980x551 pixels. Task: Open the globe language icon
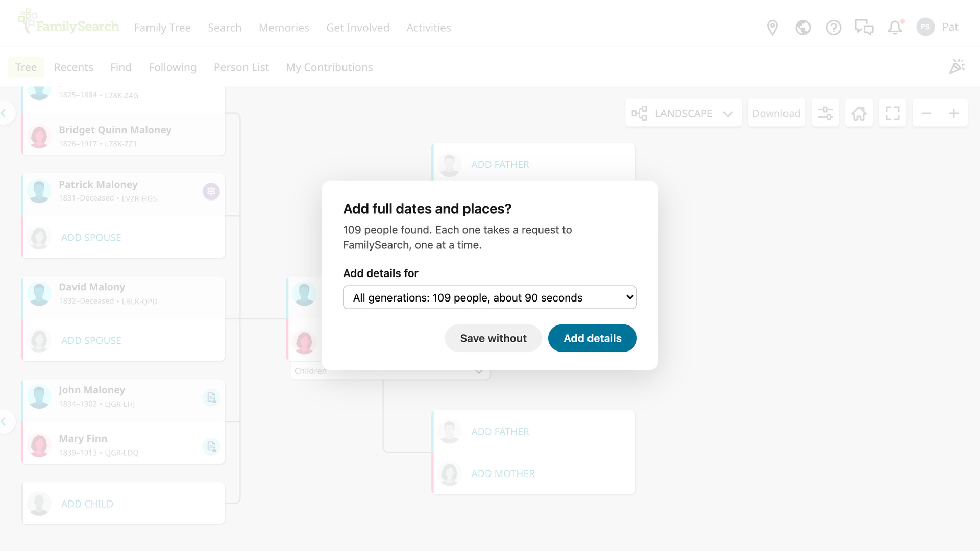pos(803,28)
